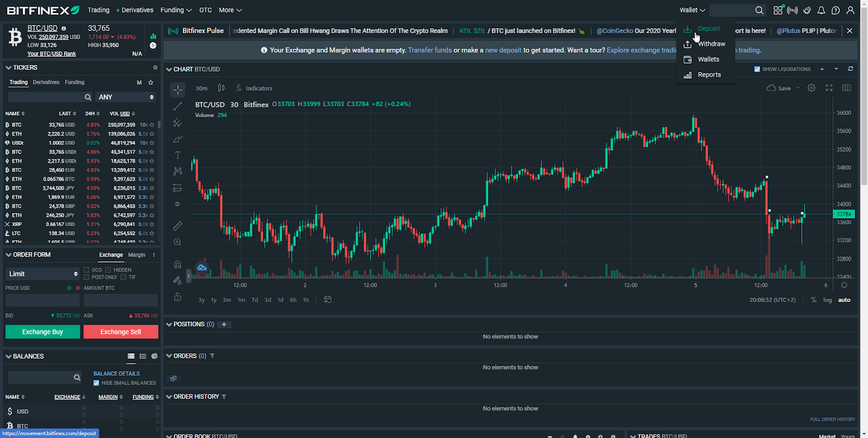Screen dimensions: 868x438
Task: Select the prediction and measurement tool
Action: [x=177, y=188]
